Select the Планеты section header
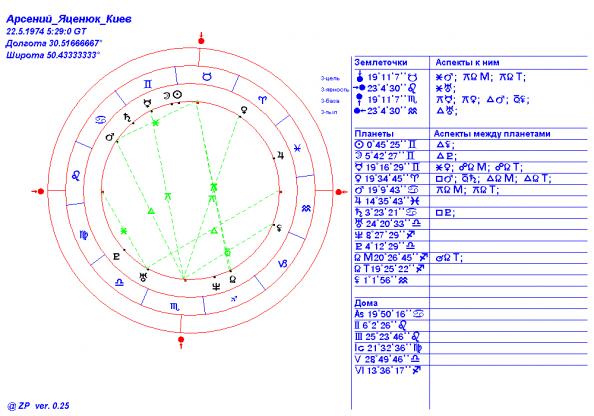 374,134
